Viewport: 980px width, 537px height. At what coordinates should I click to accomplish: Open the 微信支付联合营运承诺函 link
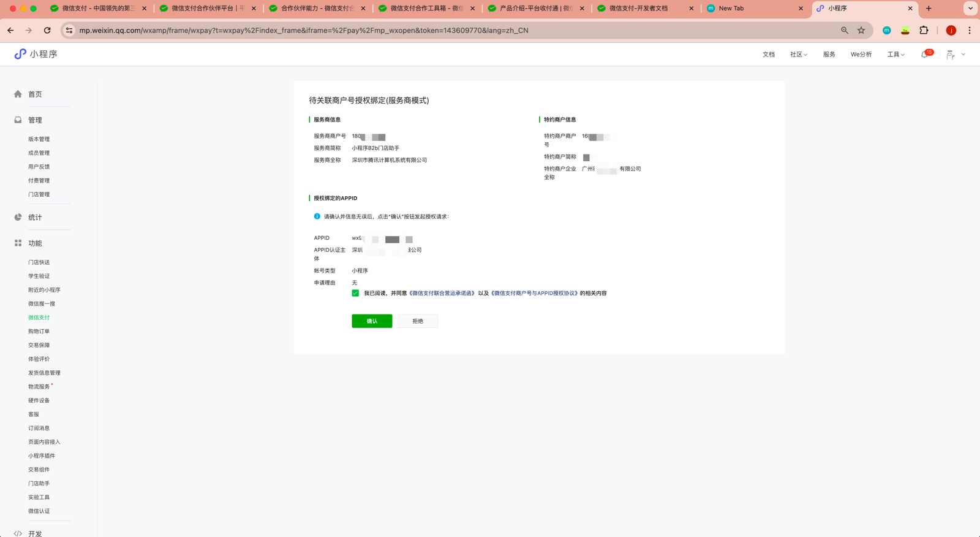(x=442, y=293)
